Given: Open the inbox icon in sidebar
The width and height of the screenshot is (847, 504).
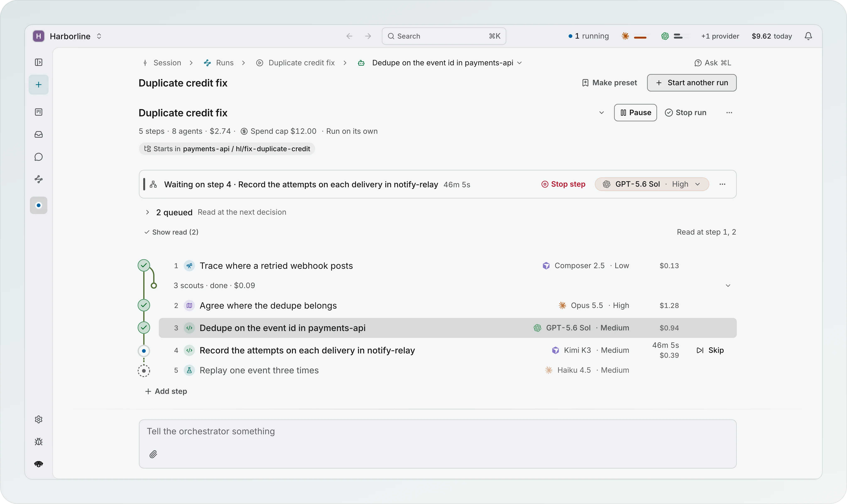Looking at the screenshot, I should [x=38, y=134].
